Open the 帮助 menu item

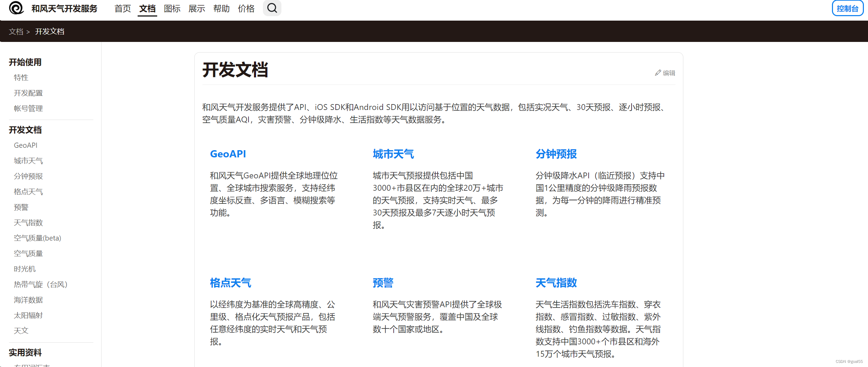(221, 9)
